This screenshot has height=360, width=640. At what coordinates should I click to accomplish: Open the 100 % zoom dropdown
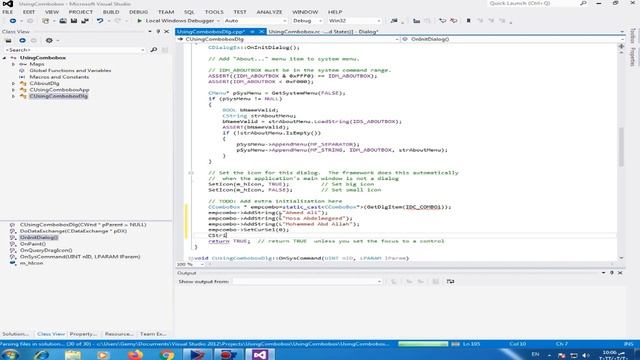pyautogui.click(x=202, y=264)
